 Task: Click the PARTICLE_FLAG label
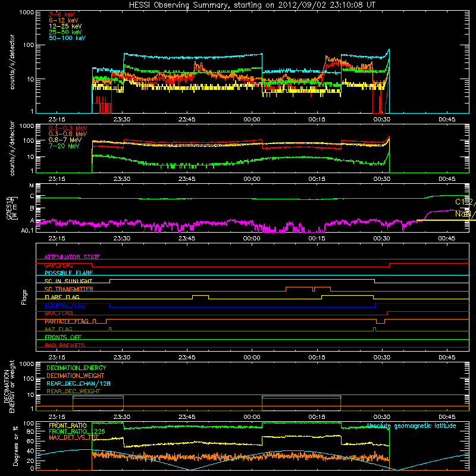pyautogui.click(x=67, y=321)
